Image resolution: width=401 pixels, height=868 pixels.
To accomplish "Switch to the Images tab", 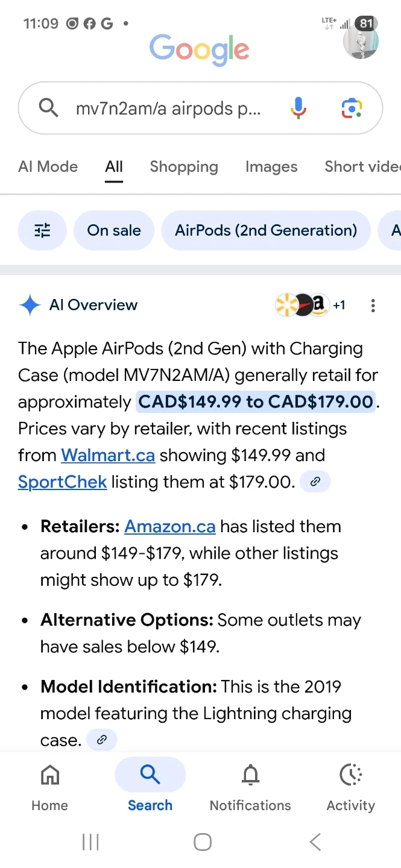I will 271,166.
